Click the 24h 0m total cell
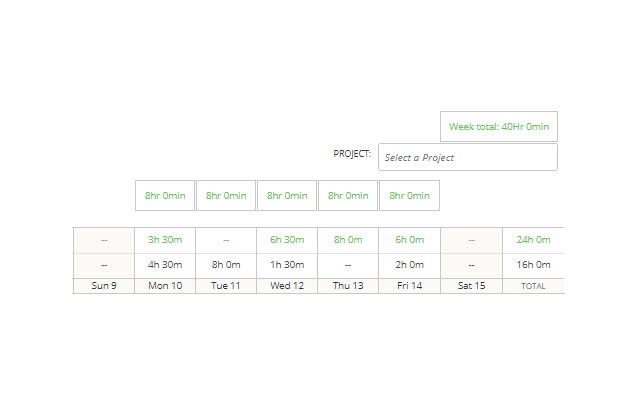The height and width of the screenshot is (400, 640). [533, 240]
